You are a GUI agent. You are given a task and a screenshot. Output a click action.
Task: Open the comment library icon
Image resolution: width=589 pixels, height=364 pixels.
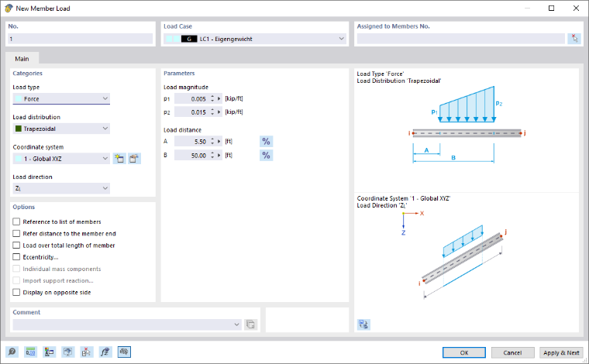[250, 325]
